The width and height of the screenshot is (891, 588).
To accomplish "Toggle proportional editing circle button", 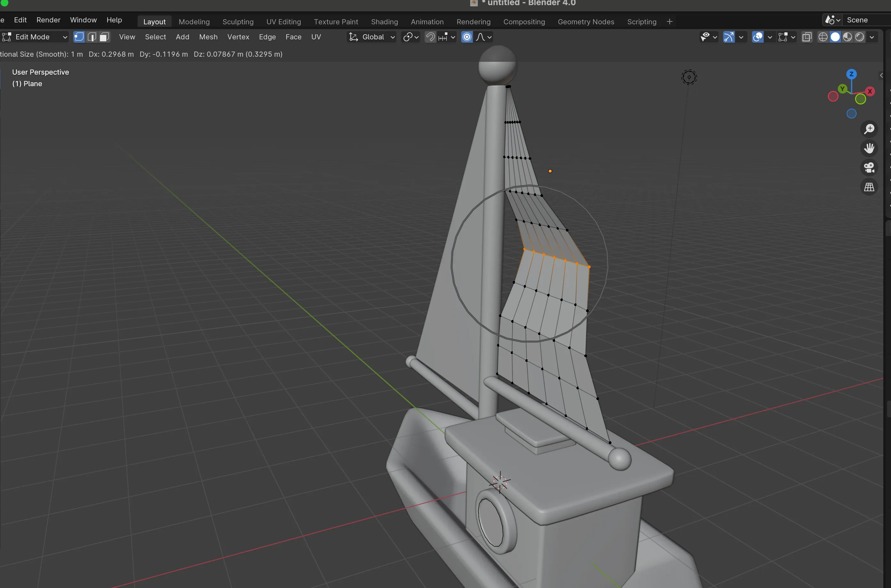I will click(x=467, y=37).
